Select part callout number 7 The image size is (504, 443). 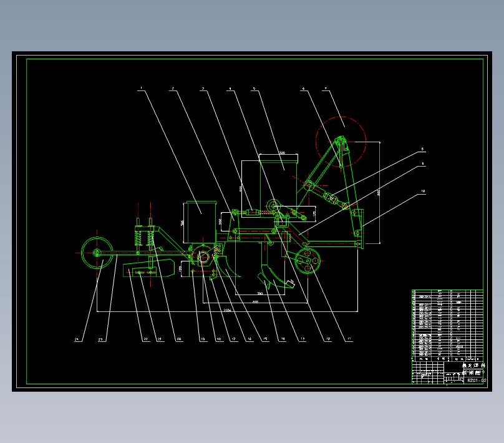point(326,89)
